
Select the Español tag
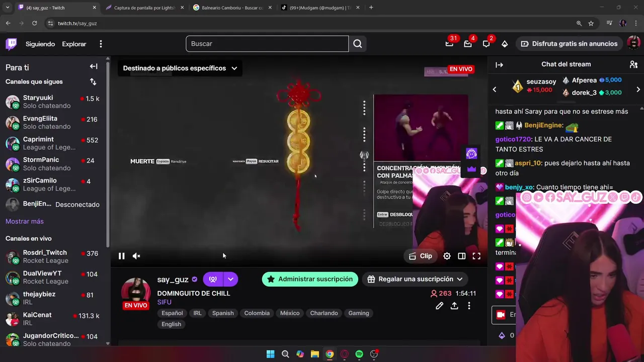[x=172, y=313]
